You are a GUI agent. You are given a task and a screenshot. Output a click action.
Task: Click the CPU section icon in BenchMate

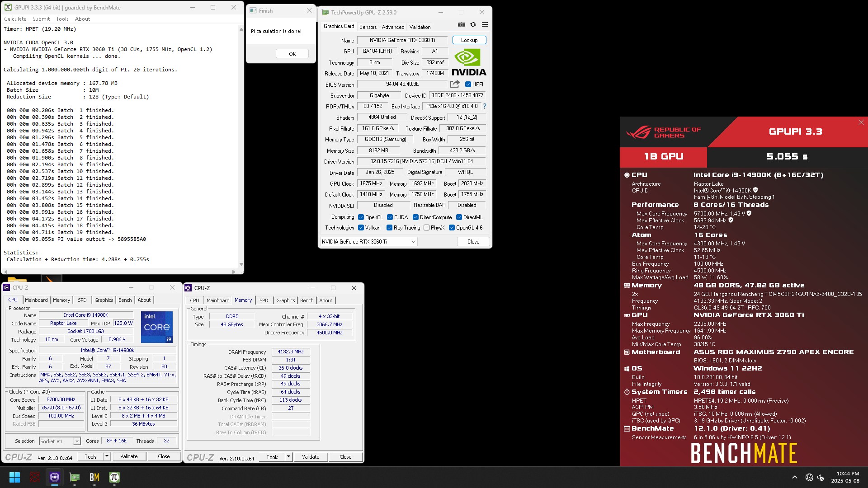point(627,175)
